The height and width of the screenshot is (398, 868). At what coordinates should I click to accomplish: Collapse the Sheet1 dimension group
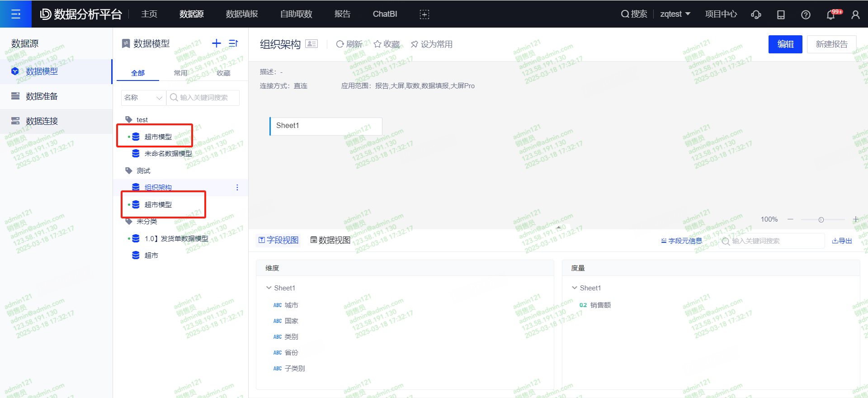[x=269, y=288]
